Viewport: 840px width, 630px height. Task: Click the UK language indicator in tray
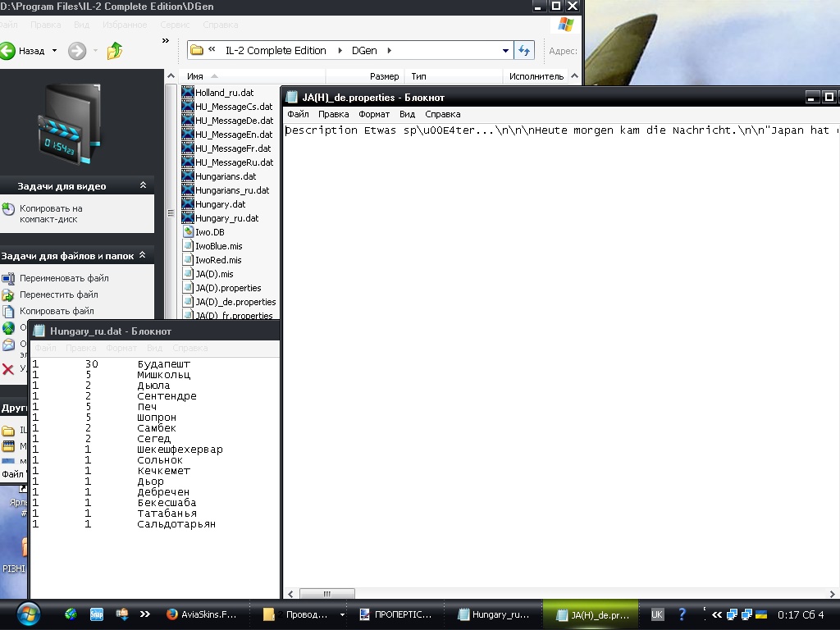coord(657,614)
